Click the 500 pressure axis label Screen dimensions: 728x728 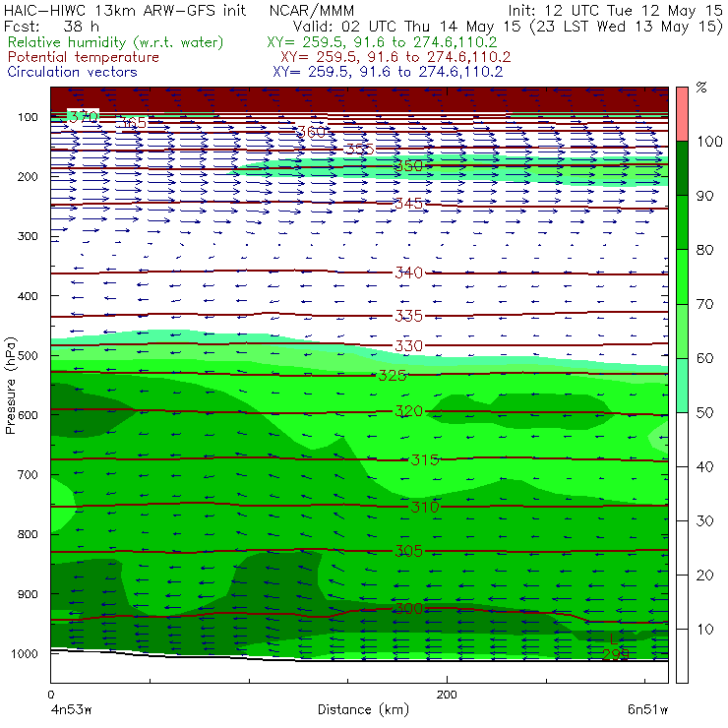(x=28, y=355)
